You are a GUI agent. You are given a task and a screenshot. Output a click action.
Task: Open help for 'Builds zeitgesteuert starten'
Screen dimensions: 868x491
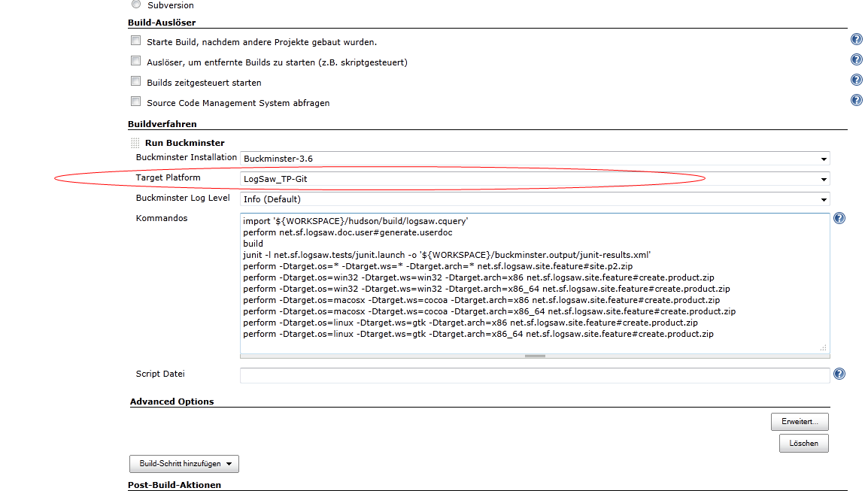(x=856, y=80)
